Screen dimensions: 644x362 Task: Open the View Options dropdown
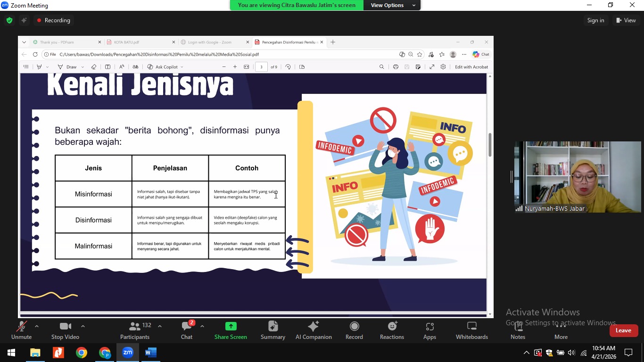pos(393,5)
